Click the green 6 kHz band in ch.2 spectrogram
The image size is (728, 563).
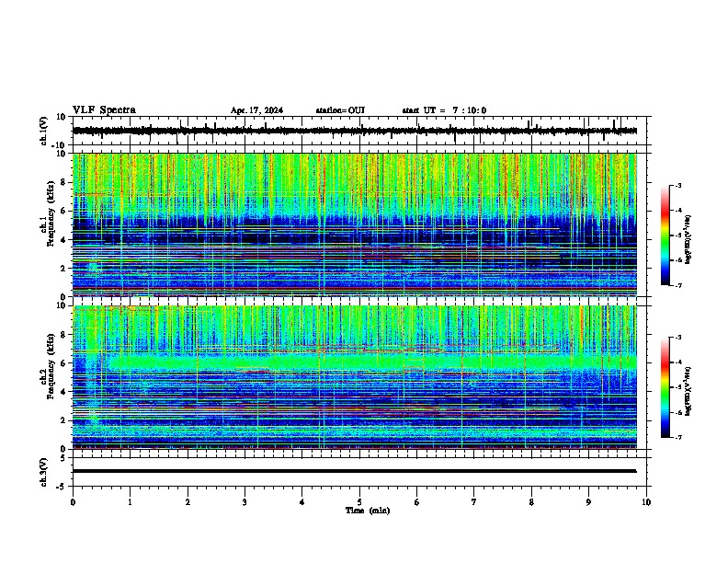(371, 362)
